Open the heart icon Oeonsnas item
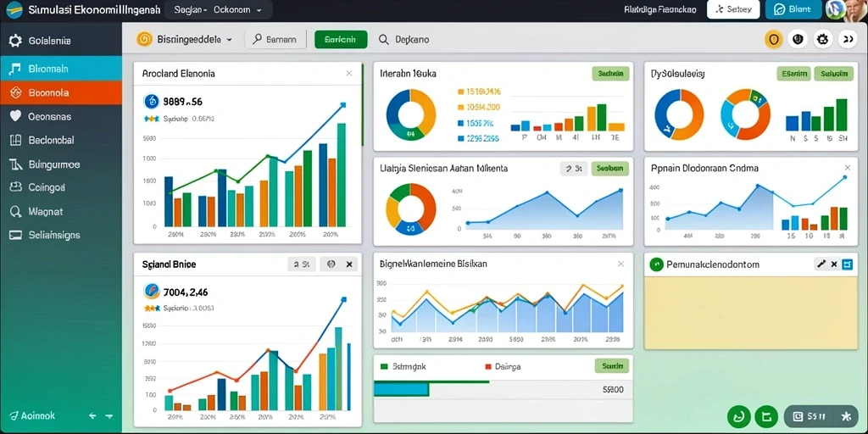The width and height of the screenshot is (868, 434). (x=15, y=117)
